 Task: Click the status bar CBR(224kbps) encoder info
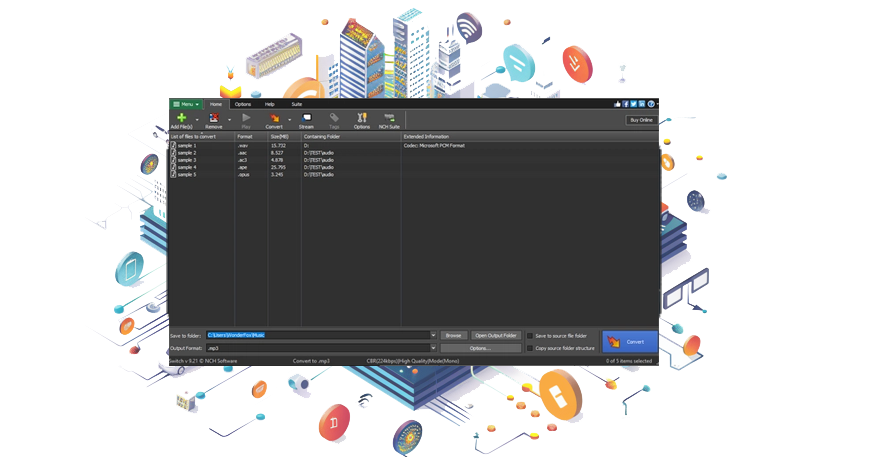(413, 361)
